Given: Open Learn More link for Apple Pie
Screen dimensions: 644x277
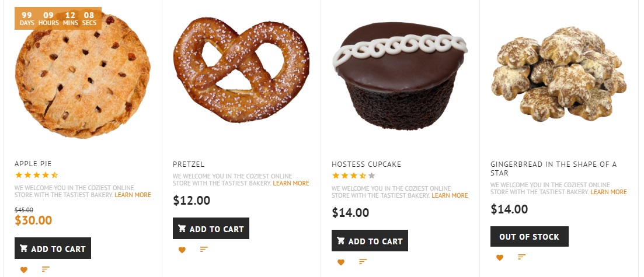Looking at the screenshot, I should point(133,195).
